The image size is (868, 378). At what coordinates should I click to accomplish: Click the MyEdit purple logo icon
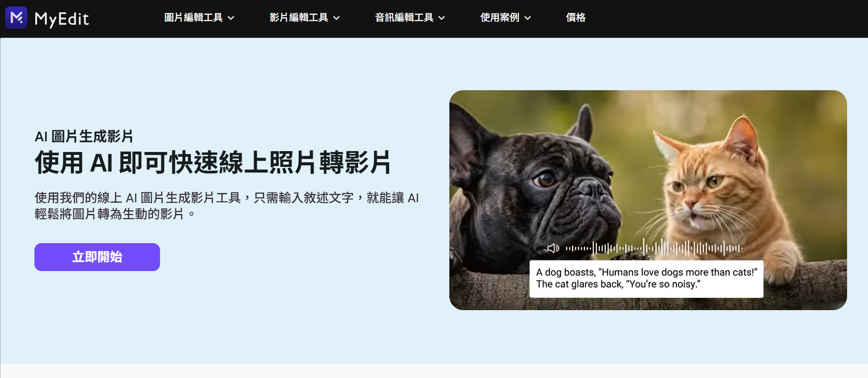pyautogui.click(x=16, y=18)
